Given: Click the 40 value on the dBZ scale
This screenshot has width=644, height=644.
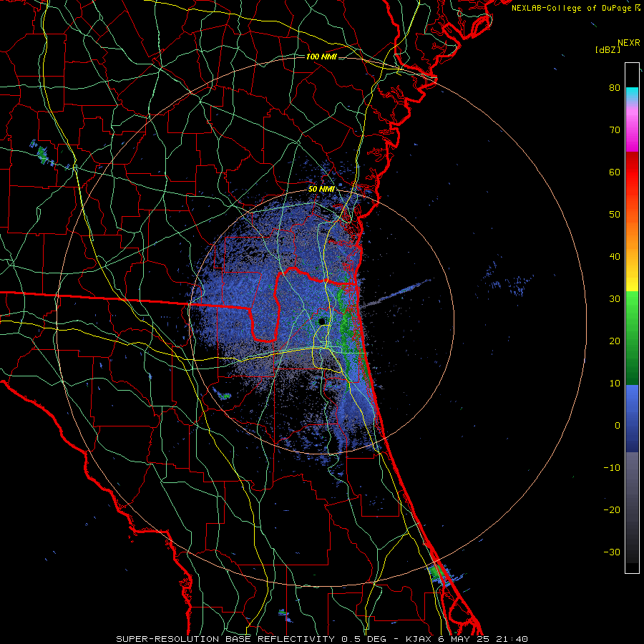Looking at the screenshot, I should click(615, 257).
